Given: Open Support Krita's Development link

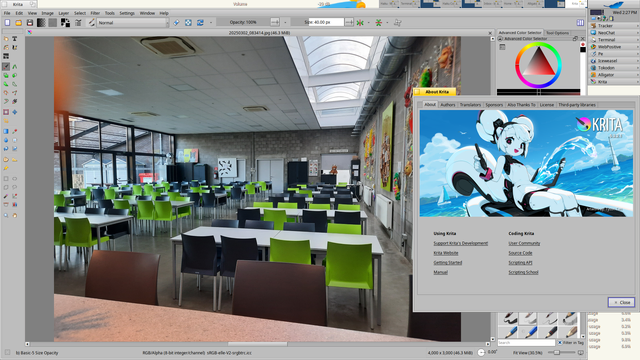Looking at the screenshot, I should [460, 243].
